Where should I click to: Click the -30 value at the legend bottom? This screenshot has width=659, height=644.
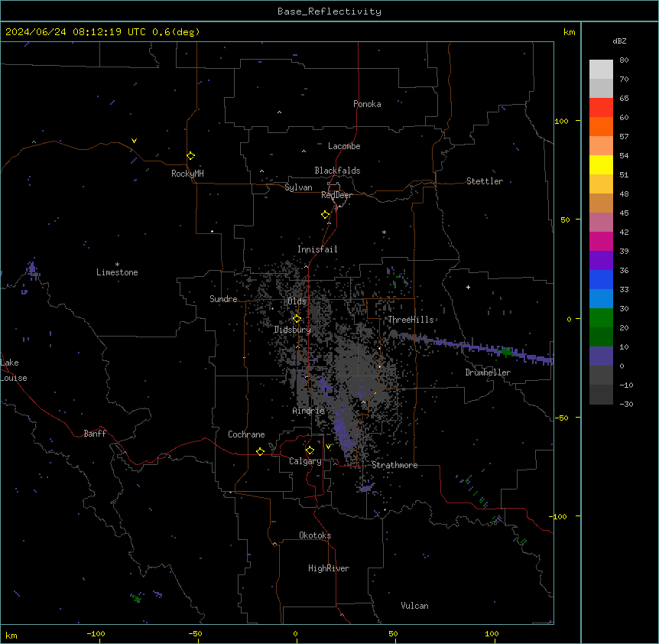click(x=626, y=404)
